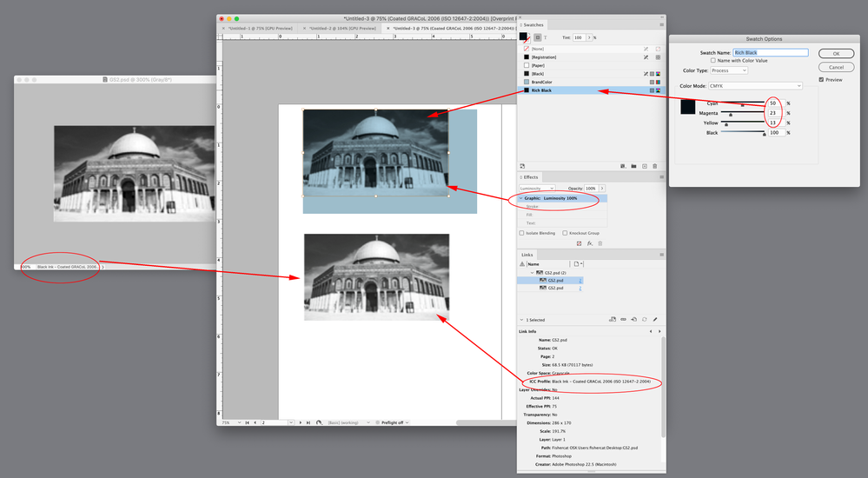Open the Effects panel menu
Viewport: 868px width, 478px height.
coord(661,177)
